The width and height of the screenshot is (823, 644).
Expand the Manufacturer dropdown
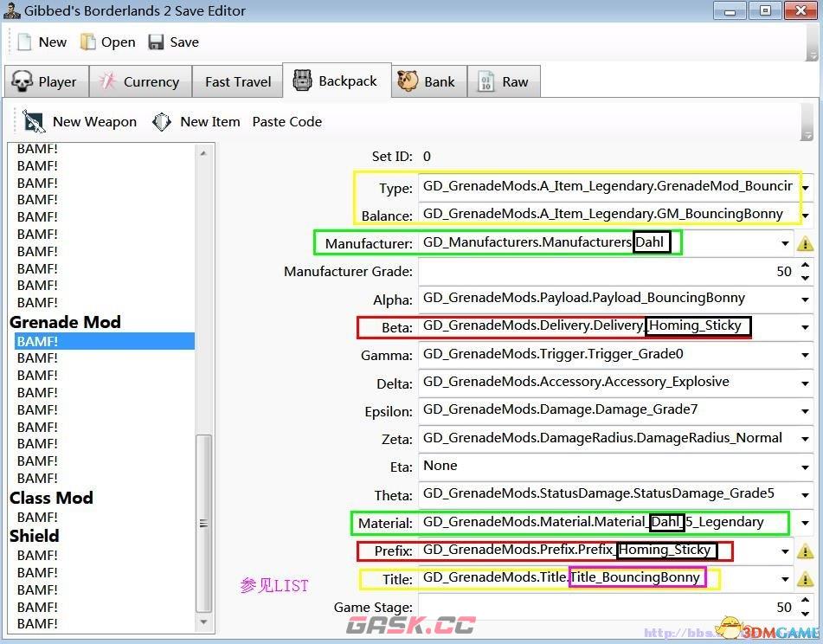(785, 243)
